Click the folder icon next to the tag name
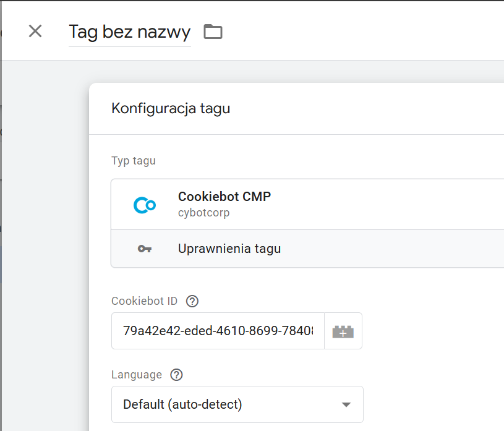This screenshot has width=504, height=431. click(x=213, y=32)
